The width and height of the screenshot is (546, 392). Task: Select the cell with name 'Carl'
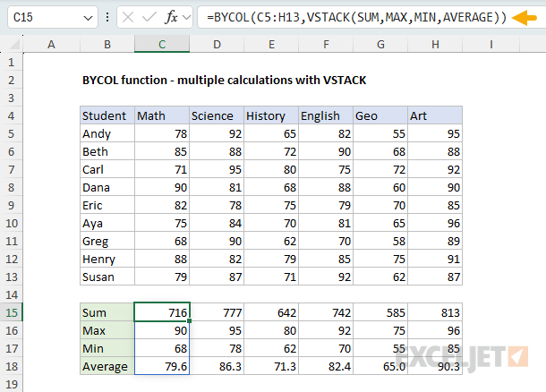pyautogui.click(x=107, y=169)
